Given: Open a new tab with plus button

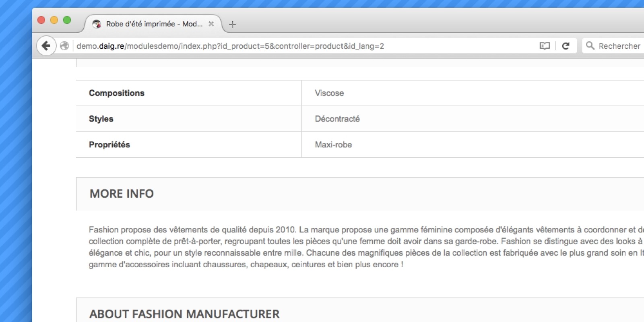Looking at the screenshot, I should pos(232,24).
